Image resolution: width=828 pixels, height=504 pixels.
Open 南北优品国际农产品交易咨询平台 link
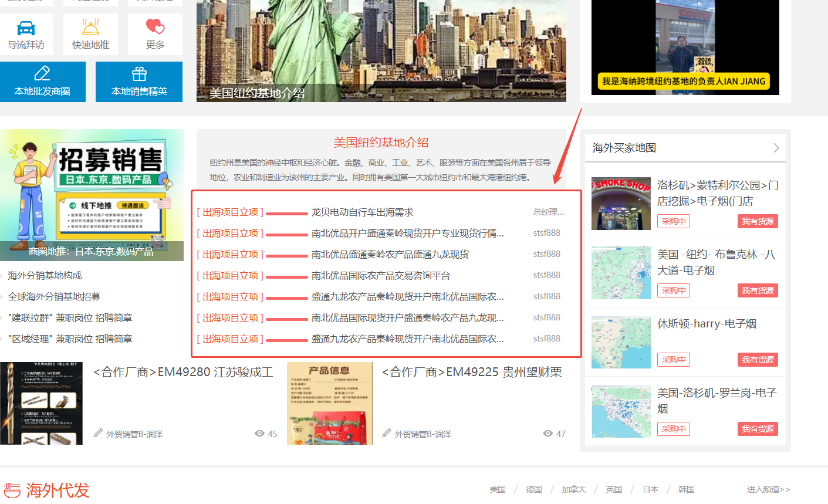pos(381,276)
